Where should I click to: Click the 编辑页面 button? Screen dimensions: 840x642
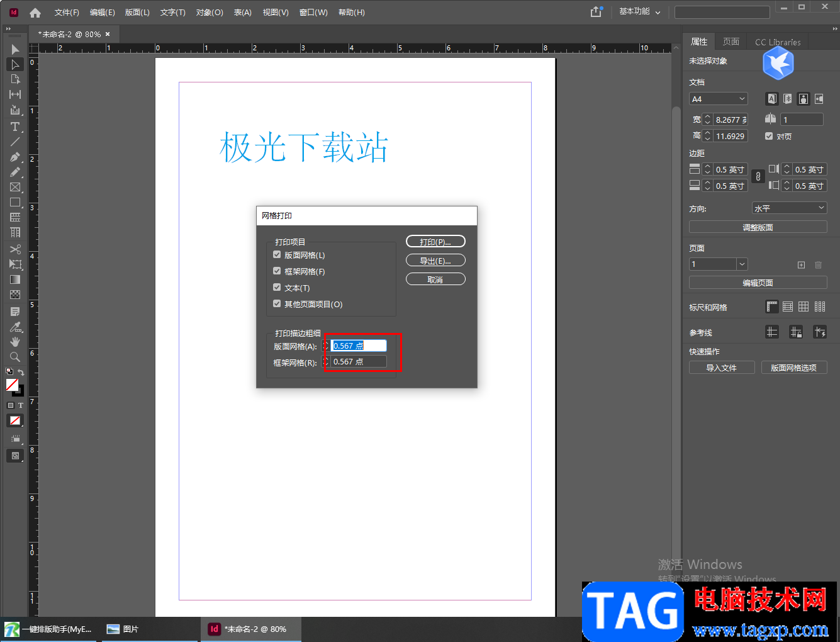click(x=758, y=283)
